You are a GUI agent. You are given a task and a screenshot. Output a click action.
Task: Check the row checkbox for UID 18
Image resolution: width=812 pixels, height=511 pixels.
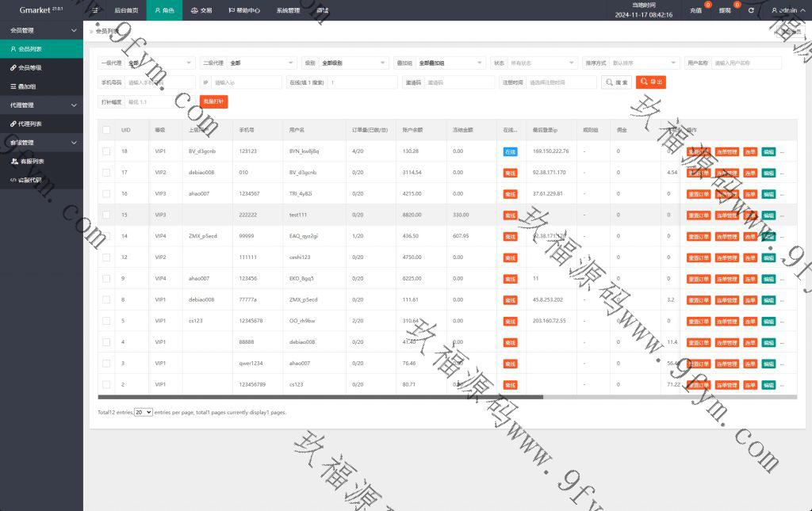point(106,151)
